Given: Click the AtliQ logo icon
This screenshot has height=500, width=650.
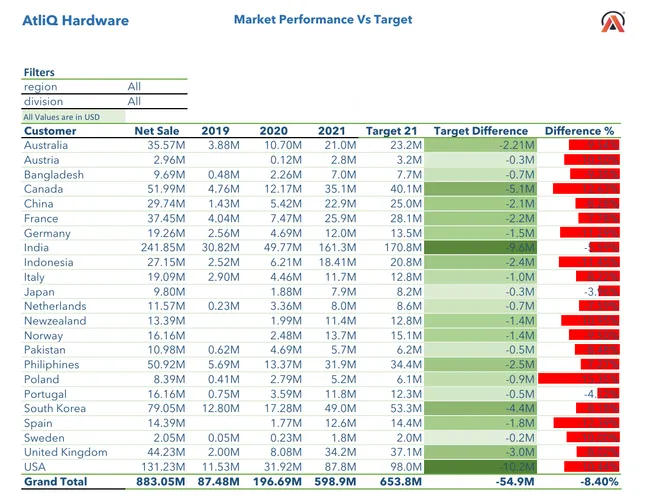Looking at the screenshot, I should (613, 22).
